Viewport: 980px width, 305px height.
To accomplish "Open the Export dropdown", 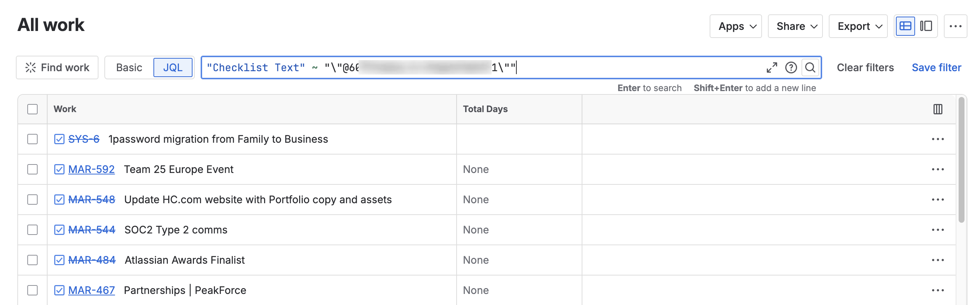I will (x=858, y=26).
